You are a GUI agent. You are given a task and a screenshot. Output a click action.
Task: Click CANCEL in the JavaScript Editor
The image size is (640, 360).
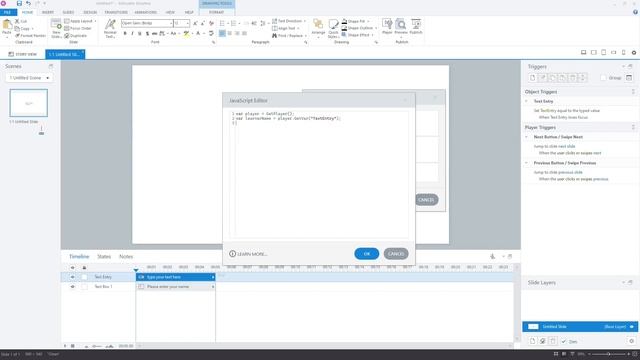point(396,253)
